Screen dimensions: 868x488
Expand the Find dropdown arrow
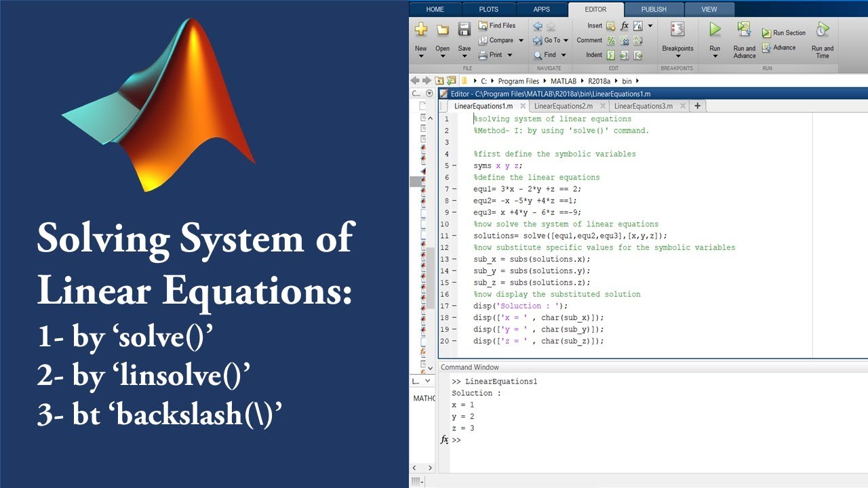pyautogui.click(x=562, y=55)
